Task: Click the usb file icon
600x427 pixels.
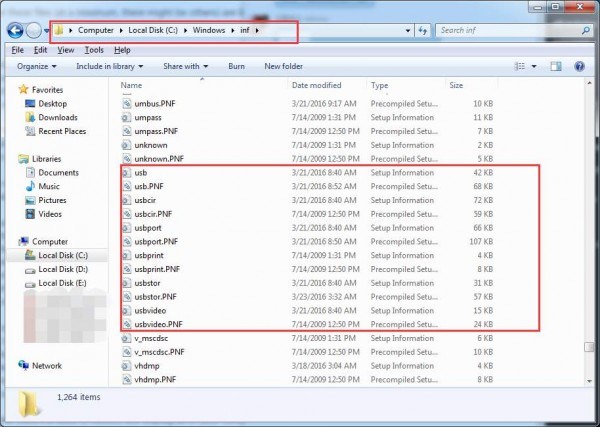Action: click(126, 173)
